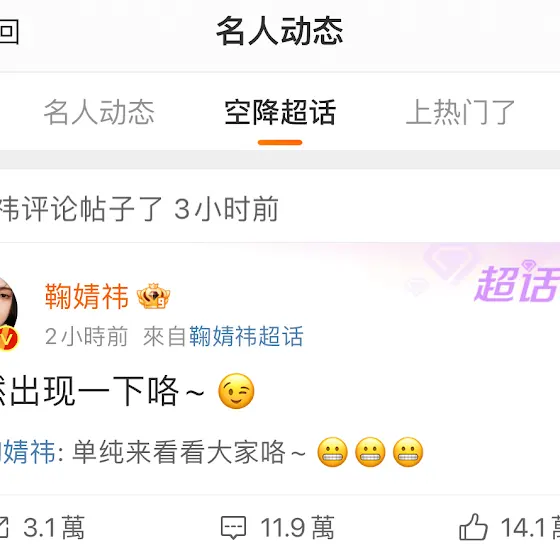Open the 评论帖子了 3小时前 activity notice
The image size is (560, 560).
[139, 209]
